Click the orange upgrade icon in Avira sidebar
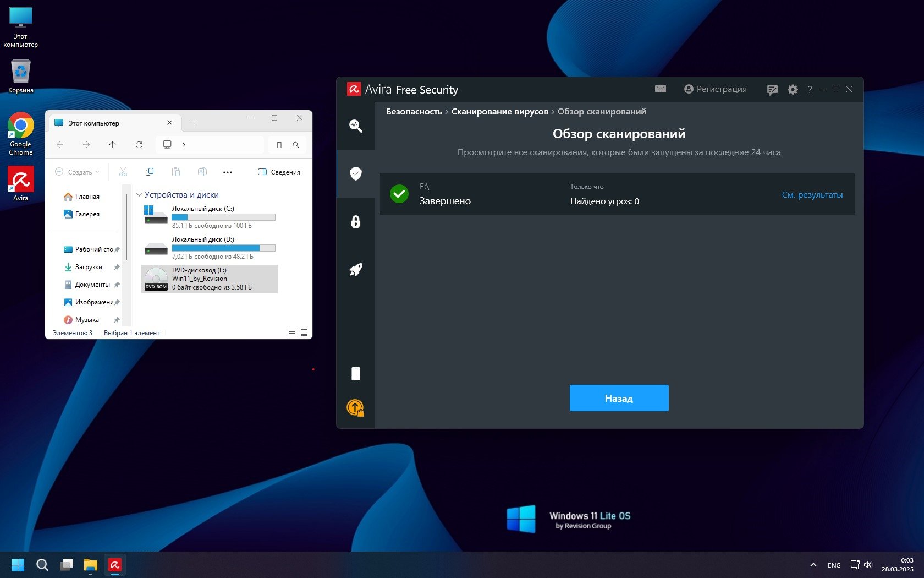 (x=356, y=408)
